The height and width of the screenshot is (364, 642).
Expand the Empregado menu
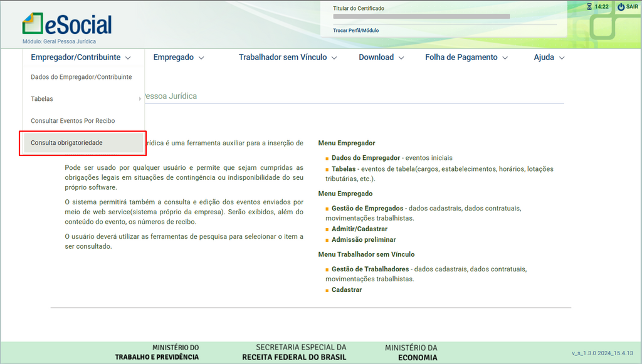click(179, 57)
